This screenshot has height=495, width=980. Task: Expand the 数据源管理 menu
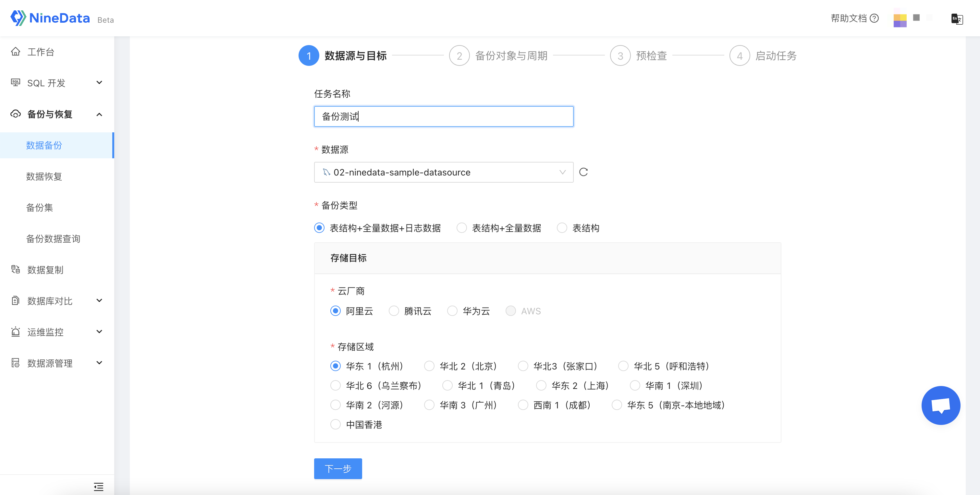(x=99, y=363)
